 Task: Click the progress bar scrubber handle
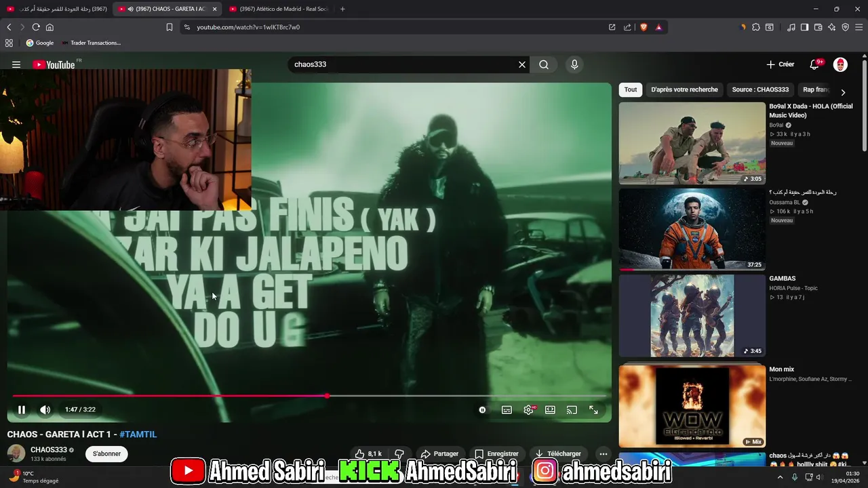(327, 396)
